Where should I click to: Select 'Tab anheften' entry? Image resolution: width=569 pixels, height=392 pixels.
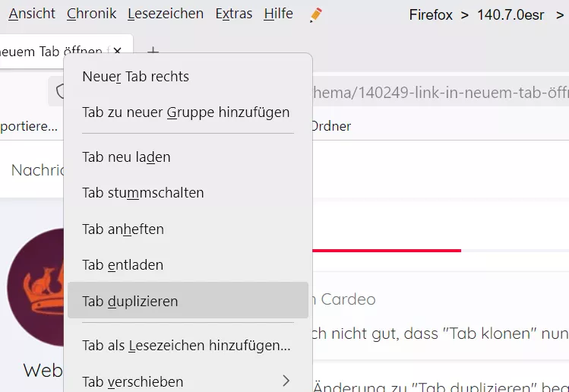[188, 229]
